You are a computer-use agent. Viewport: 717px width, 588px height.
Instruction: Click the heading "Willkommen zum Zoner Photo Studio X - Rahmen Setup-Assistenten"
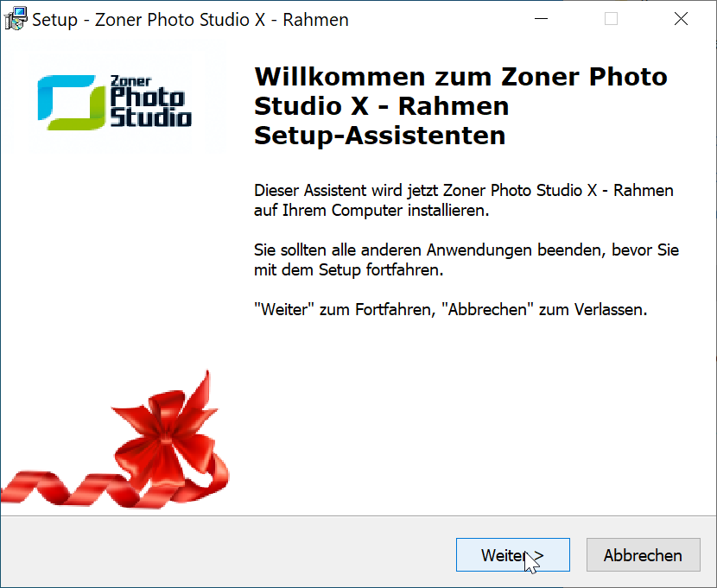(x=461, y=106)
